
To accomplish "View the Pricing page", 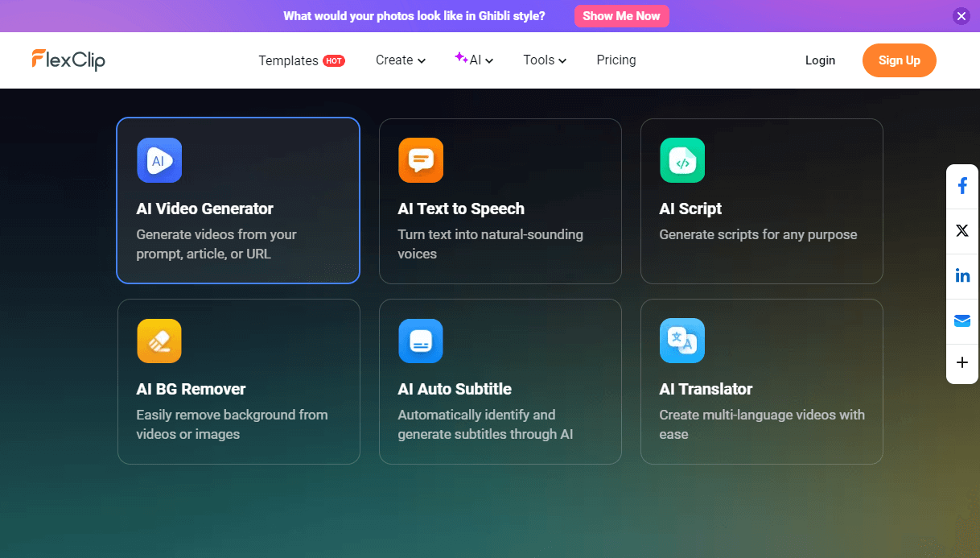I will tap(616, 60).
